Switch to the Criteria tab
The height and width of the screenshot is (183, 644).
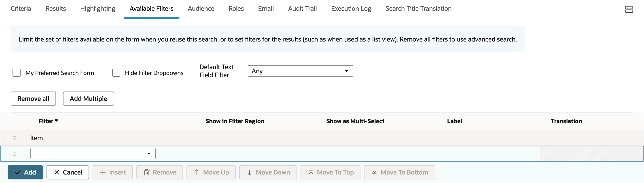21,8
